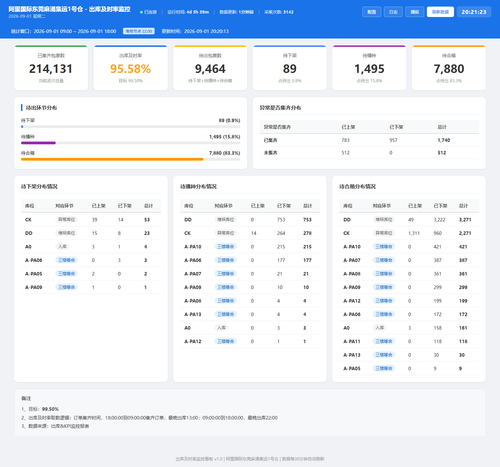Click the update time 2026-09-01 20:20:13

tap(206, 31)
